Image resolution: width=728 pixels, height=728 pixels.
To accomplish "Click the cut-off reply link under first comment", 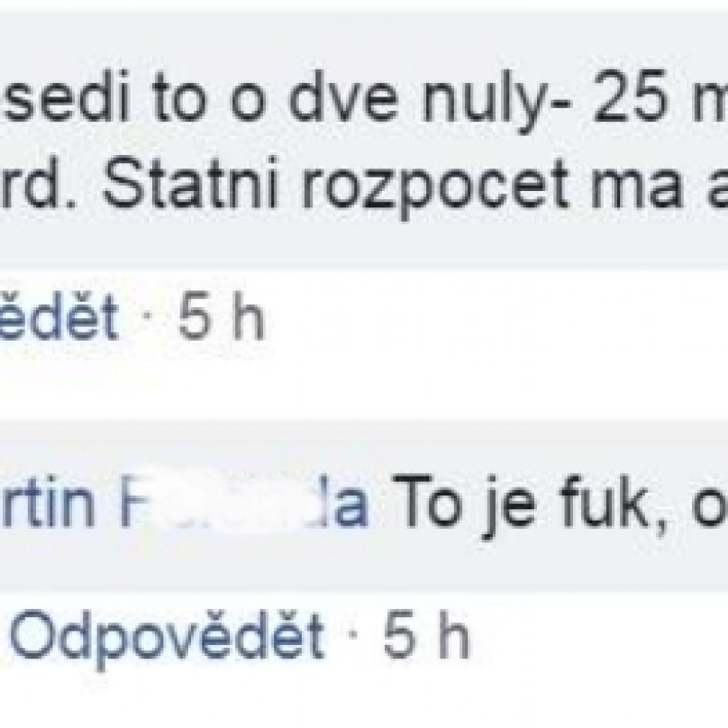I will click(x=58, y=319).
